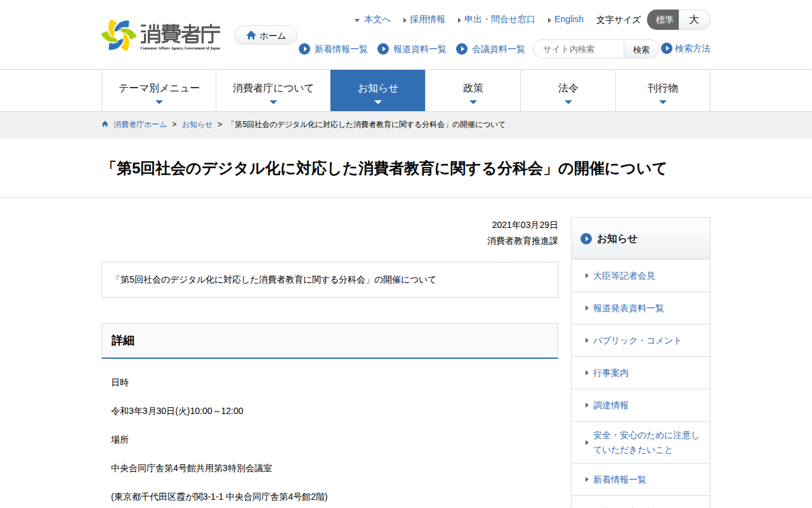Click the text 中央合同庁舎第4号館共用第3特別会議室
812x508 pixels.
tap(192, 468)
